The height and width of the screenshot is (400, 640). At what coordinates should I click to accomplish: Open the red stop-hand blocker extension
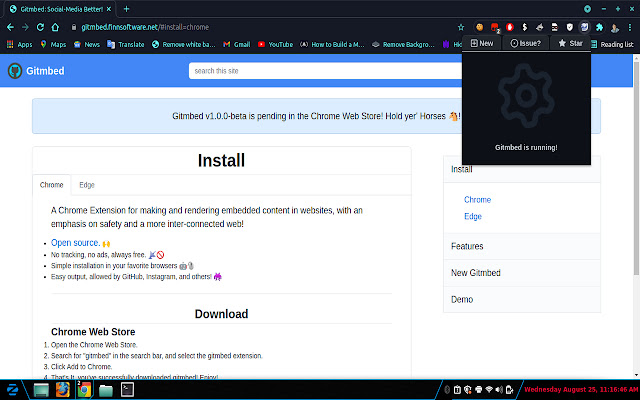click(x=509, y=27)
